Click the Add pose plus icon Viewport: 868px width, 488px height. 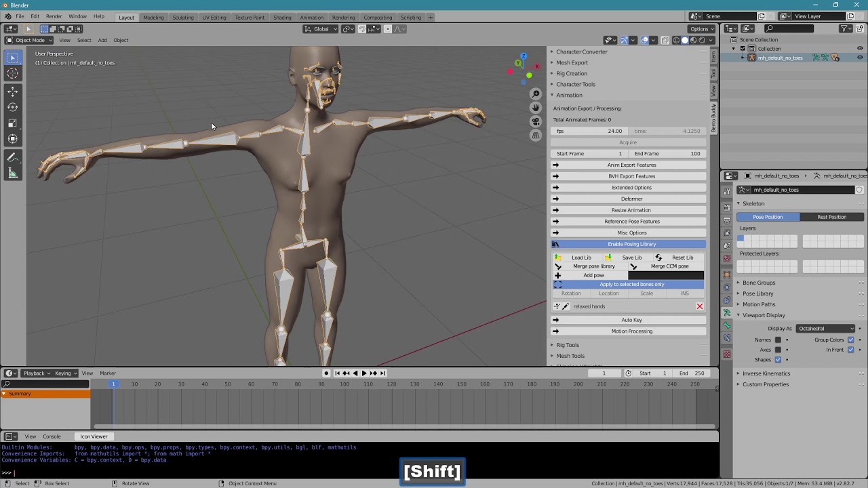click(558, 276)
